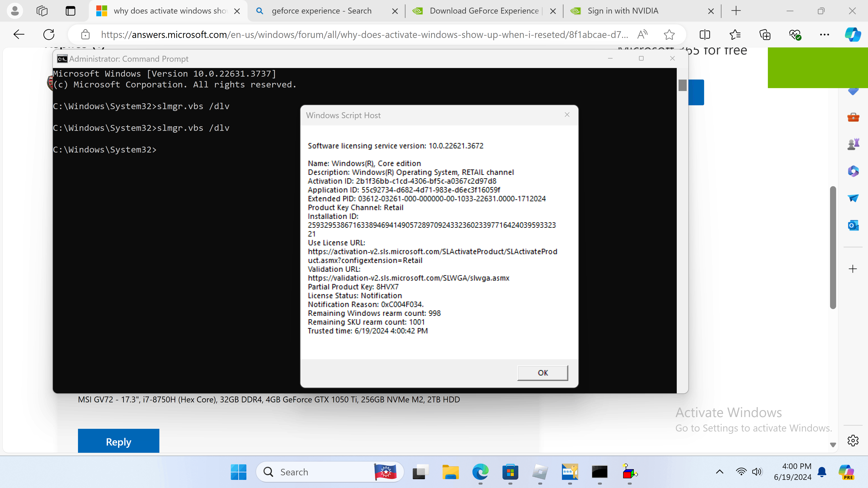The height and width of the screenshot is (488, 868).
Task: Open Wi-Fi network tray icon
Action: tap(741, 472)
